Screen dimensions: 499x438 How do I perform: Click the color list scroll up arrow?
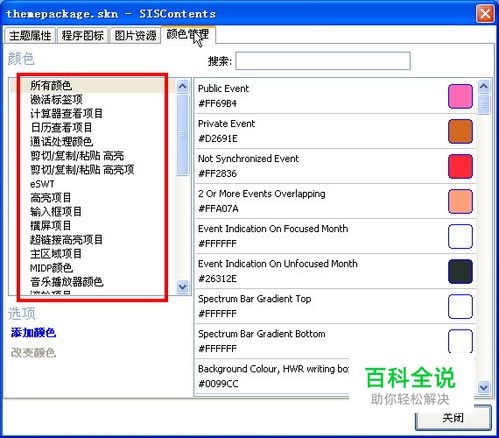coord(484,87)
